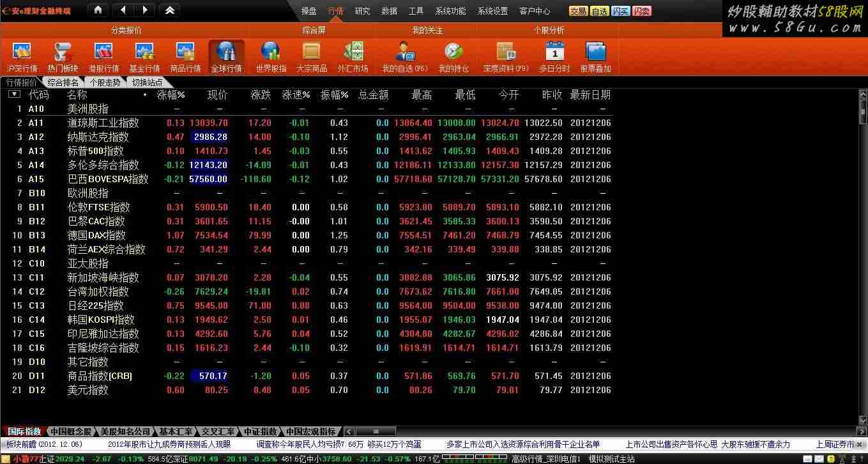Open 数据 menu
868x464 pixels.
point(389,11)
